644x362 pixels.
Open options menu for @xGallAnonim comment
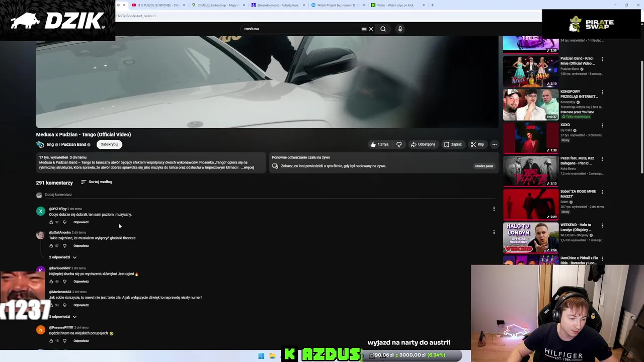(x=494, y=232)
